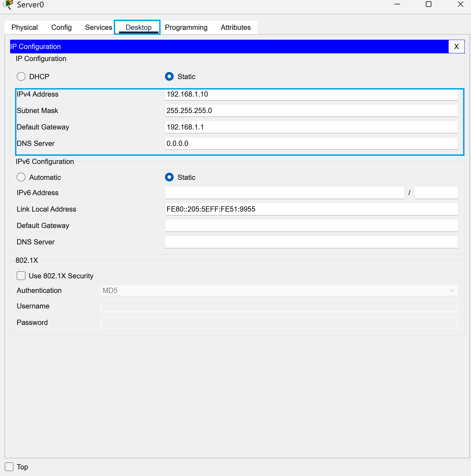Click the 802.1X Username field
Image resolution: width=471 pixels, height=476 pixels.
click(279, 306)
